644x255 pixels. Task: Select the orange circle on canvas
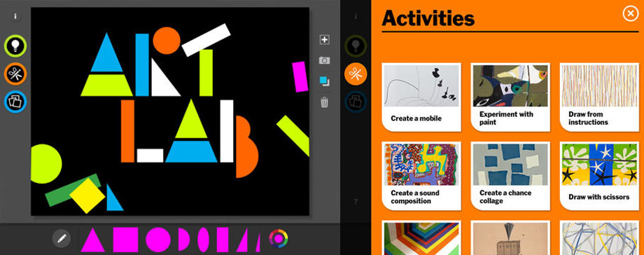point(167,41)
